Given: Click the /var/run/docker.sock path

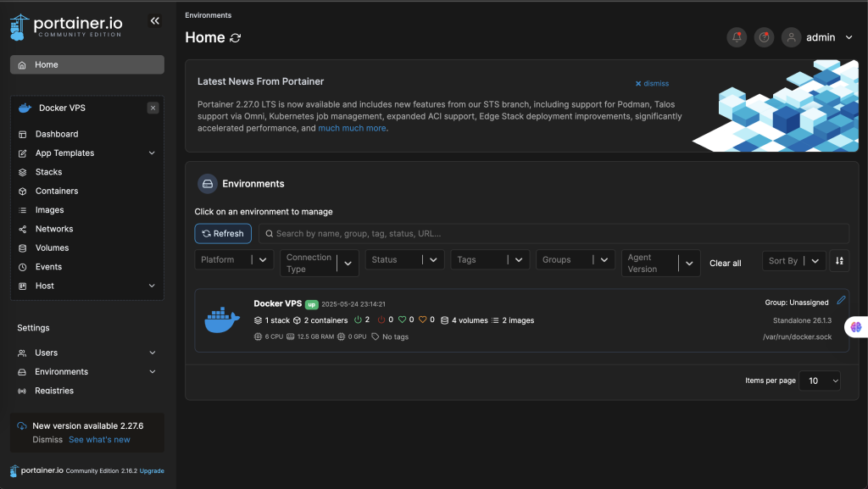Looking at the screenshot, I should 797,337.
